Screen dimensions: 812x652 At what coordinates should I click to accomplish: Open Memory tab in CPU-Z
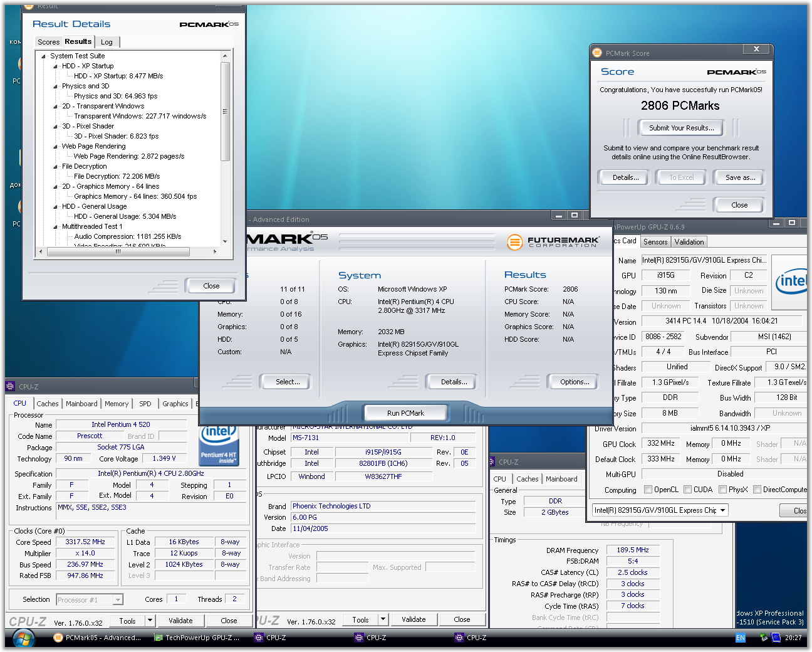pos(117,404)
